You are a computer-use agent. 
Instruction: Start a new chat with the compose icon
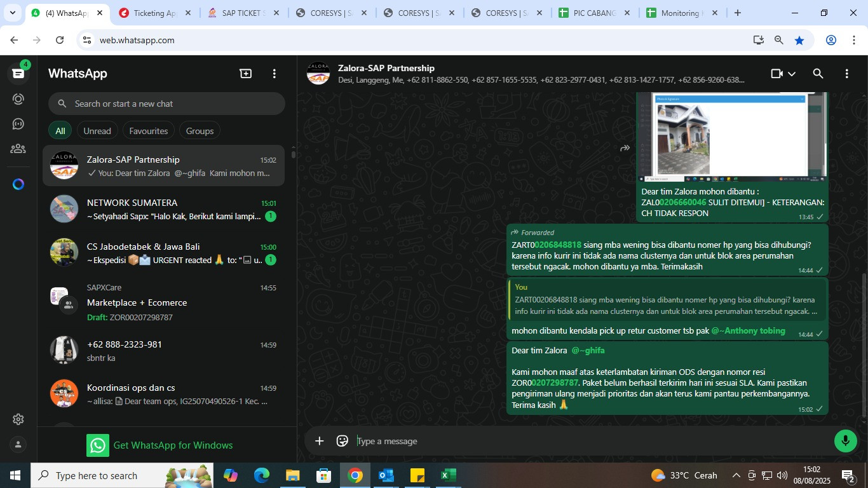pyautogui.click(x=246, y=74)
